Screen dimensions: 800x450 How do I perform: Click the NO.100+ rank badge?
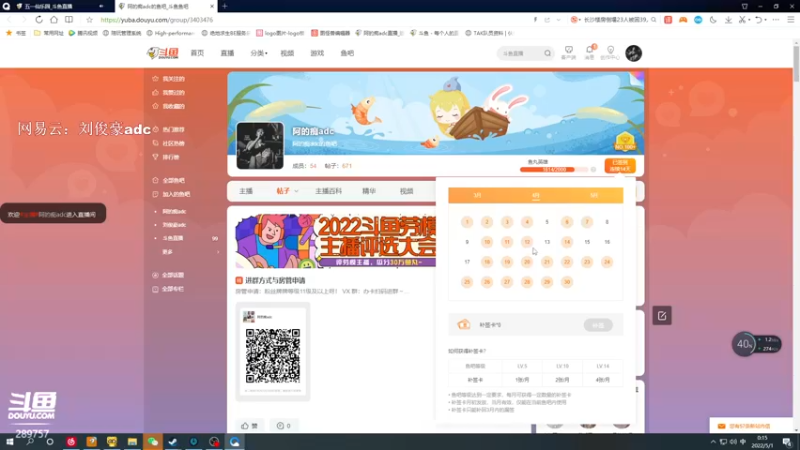tap(624, 141)
